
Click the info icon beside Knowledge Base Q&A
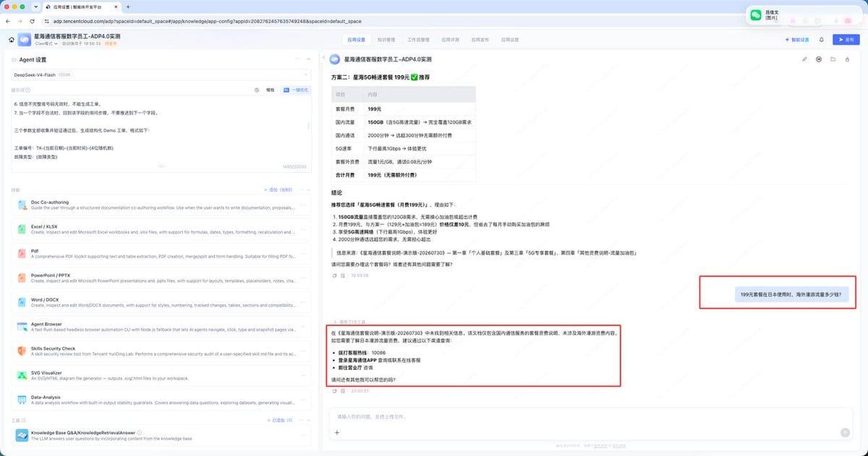click(x=139, y=433)
